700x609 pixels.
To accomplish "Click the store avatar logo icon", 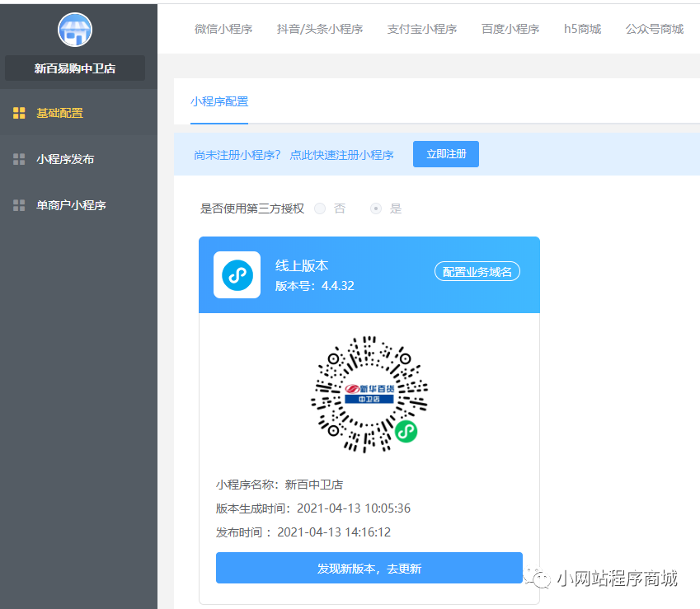I will [75, 30].
